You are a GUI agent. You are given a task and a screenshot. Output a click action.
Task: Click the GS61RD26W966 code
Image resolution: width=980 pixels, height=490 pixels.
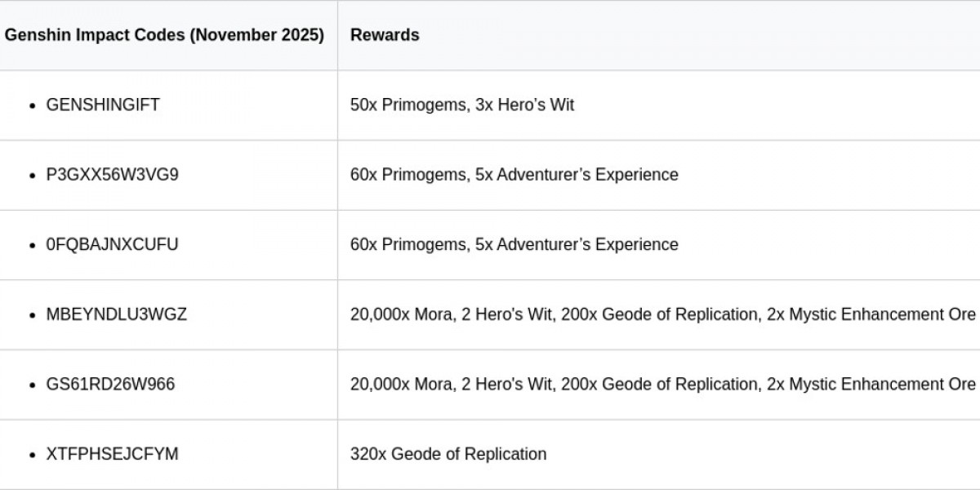pos(110,384)
